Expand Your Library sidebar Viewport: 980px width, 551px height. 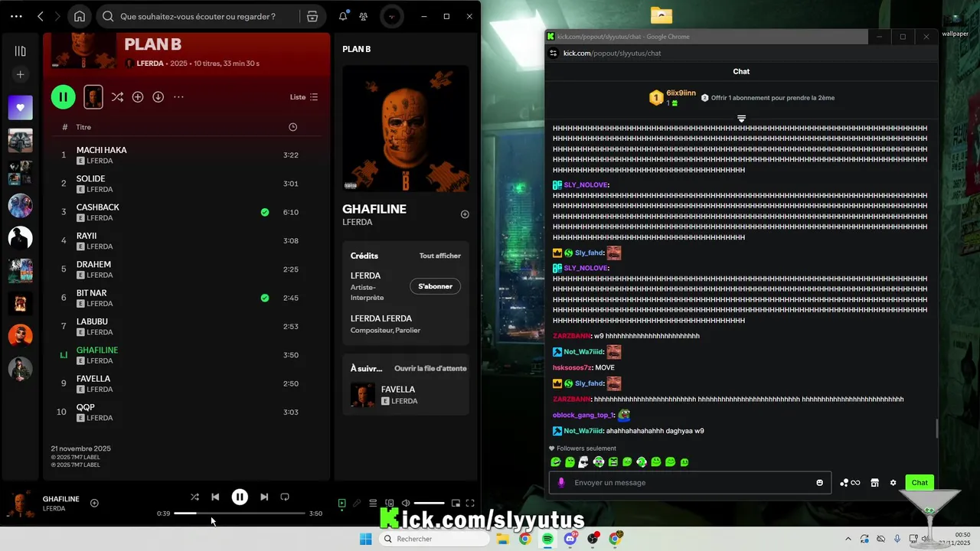click(x=21, y=51)
